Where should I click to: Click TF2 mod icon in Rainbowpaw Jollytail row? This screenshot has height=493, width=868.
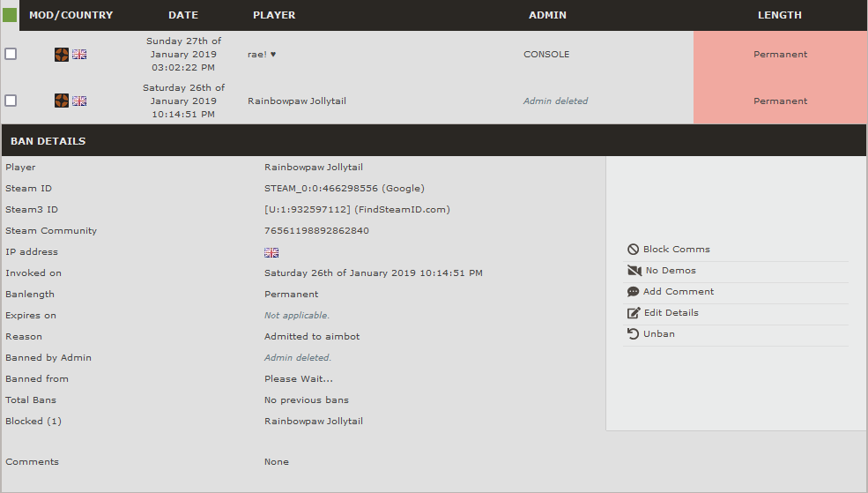[x=62, y=101]
